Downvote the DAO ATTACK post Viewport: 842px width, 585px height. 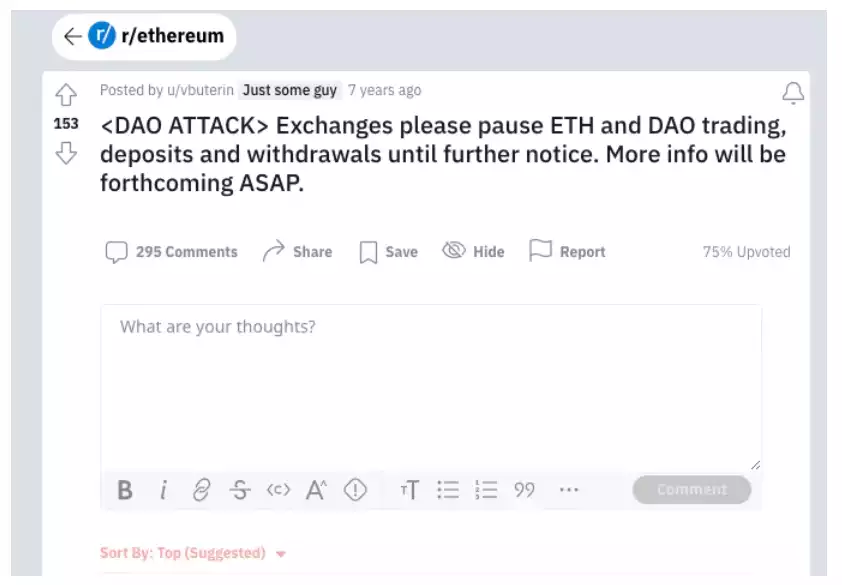coord(66,153)
